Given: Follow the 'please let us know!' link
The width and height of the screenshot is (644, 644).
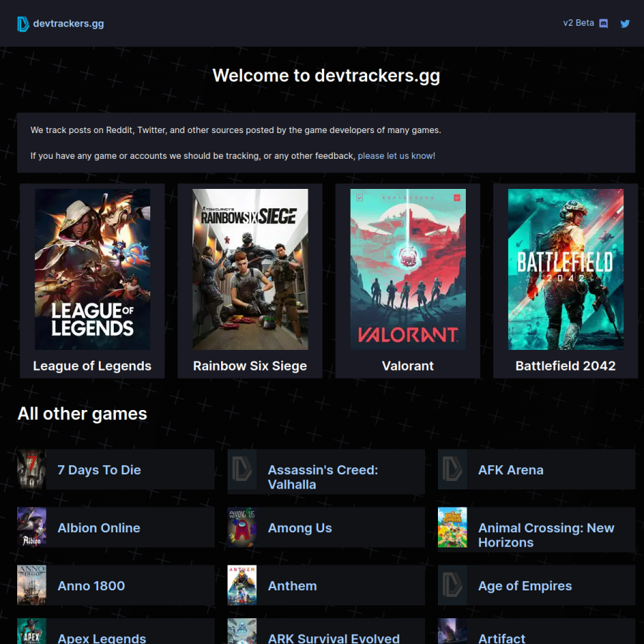Looking at the screenshot, I should click(396, 156).
